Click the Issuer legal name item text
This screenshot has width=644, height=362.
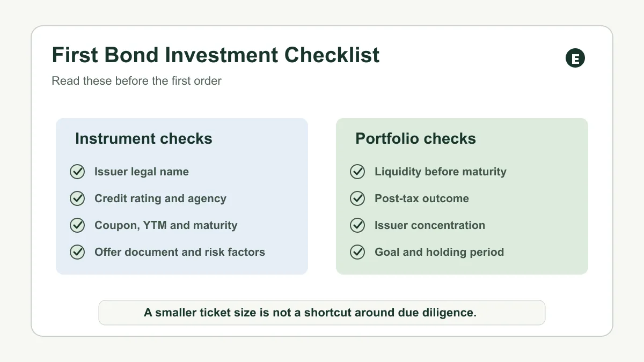(x=142, y=172)
